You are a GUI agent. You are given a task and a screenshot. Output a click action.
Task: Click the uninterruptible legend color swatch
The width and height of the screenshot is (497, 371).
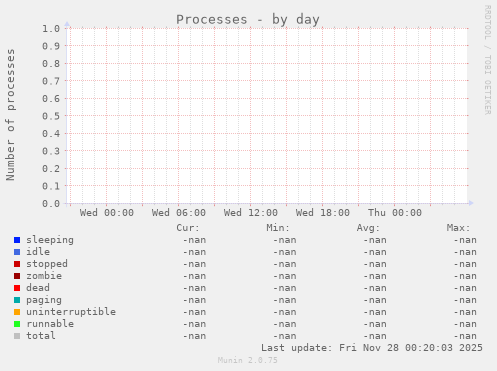[x=17, y=312]
